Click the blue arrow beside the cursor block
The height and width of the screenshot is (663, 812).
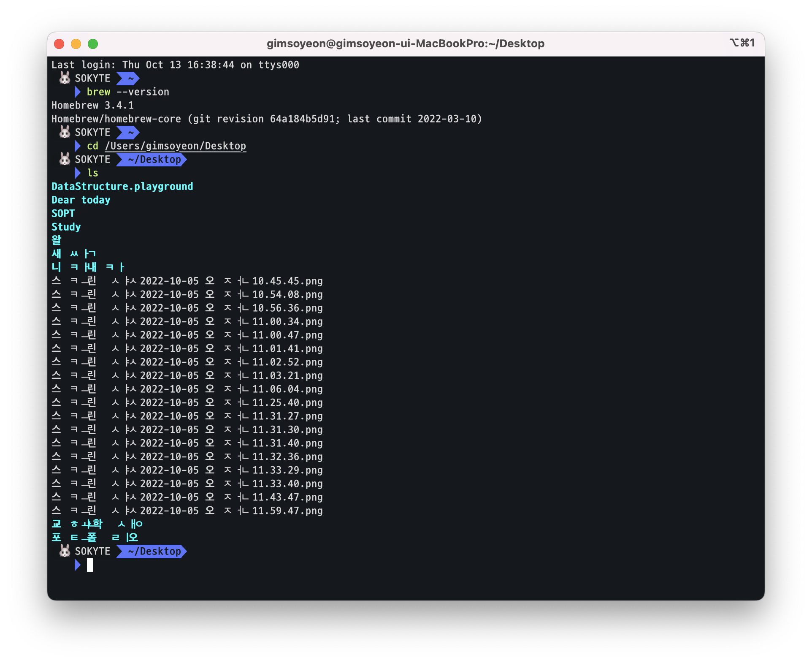pyautogui.click(x=78, y=565)
